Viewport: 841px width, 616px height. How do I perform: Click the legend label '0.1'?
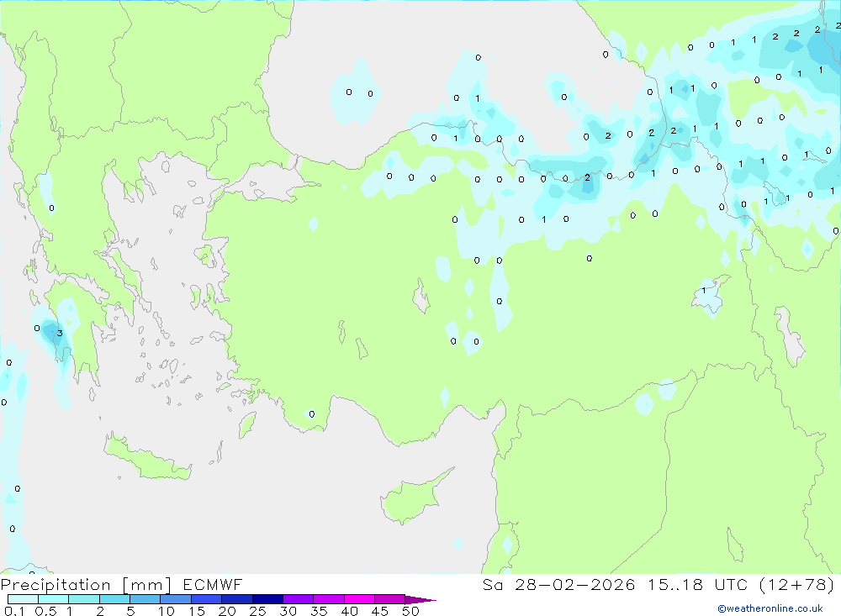14,611
